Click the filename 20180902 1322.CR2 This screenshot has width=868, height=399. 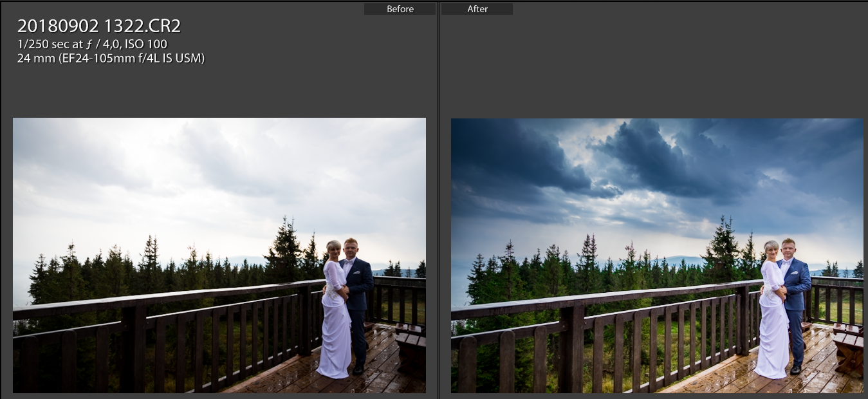click(99, 26)
